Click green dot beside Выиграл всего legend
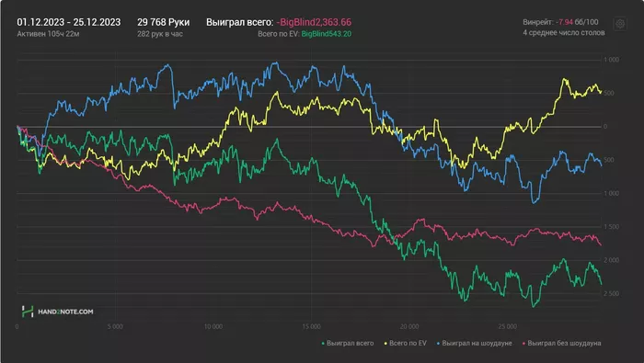The height and width of the screenshot is (363, 644). 323,344
